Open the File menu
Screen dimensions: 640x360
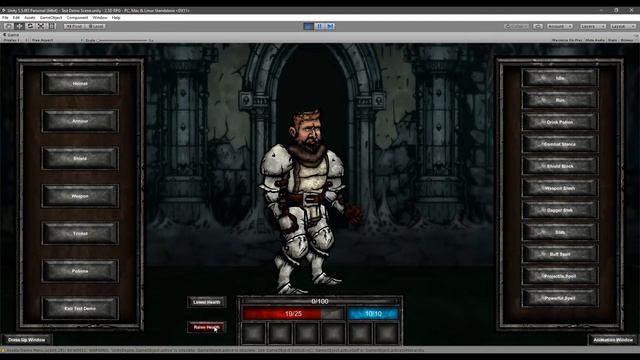coord(5,18)
